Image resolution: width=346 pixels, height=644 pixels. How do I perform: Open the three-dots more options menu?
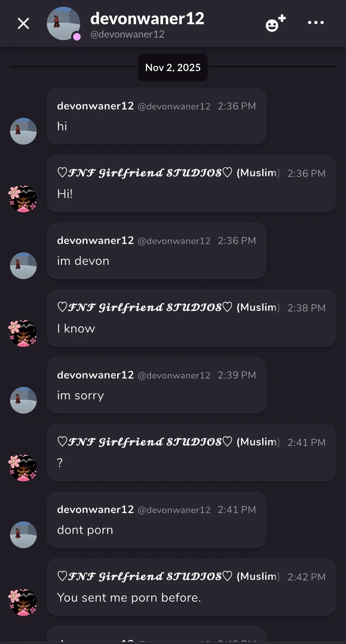316,23
